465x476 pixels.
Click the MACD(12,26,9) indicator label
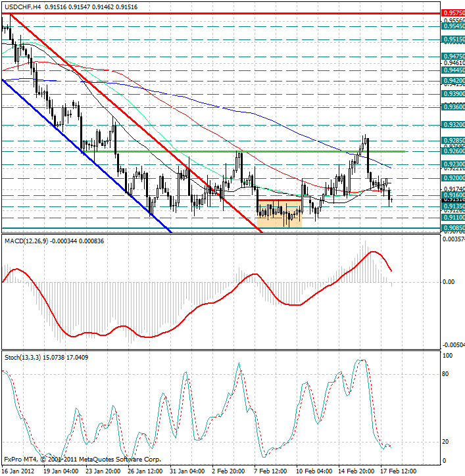coord(26,241)
